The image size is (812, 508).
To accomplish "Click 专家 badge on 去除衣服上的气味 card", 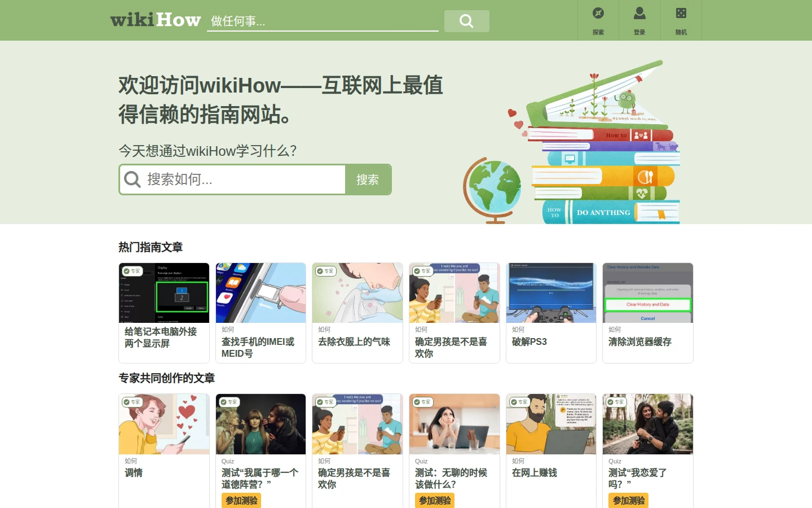I will pos(325,271).
